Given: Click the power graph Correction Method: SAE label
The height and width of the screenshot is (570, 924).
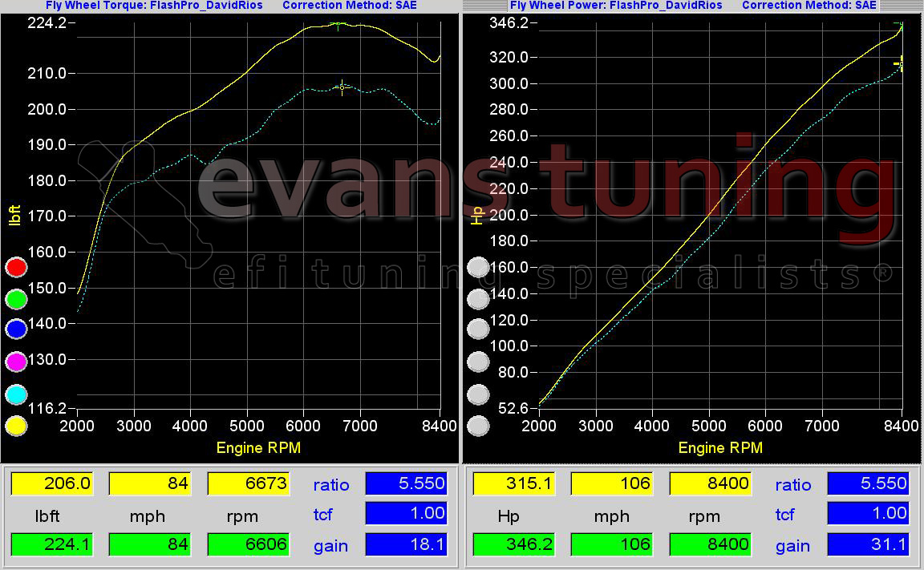Looking at the screenshot, I should [809, 6].
